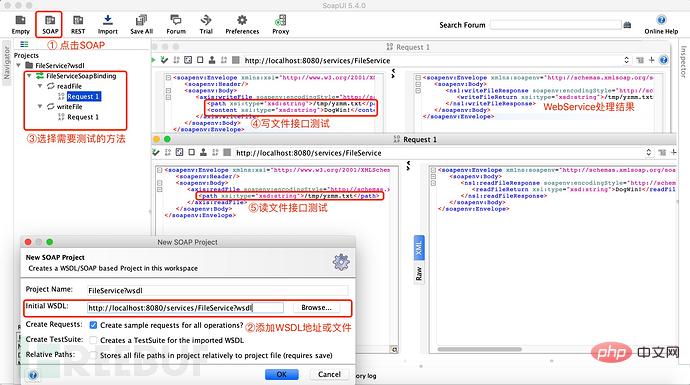Image resolution: width=690 pixels, height=385 pixels.
Task: Click the gear icon in New SOAP Project dialog
Action: [341, 262]
